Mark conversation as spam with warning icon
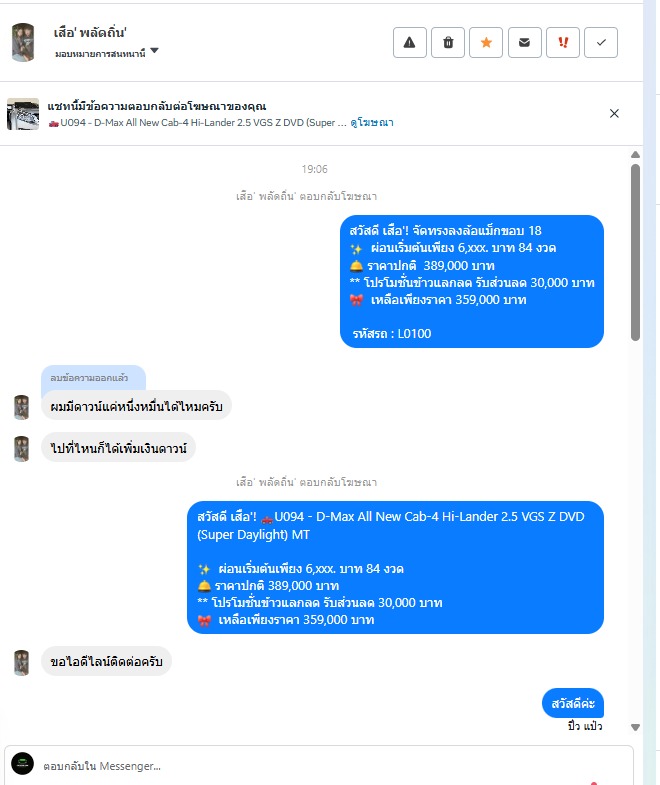 (410, 43)
